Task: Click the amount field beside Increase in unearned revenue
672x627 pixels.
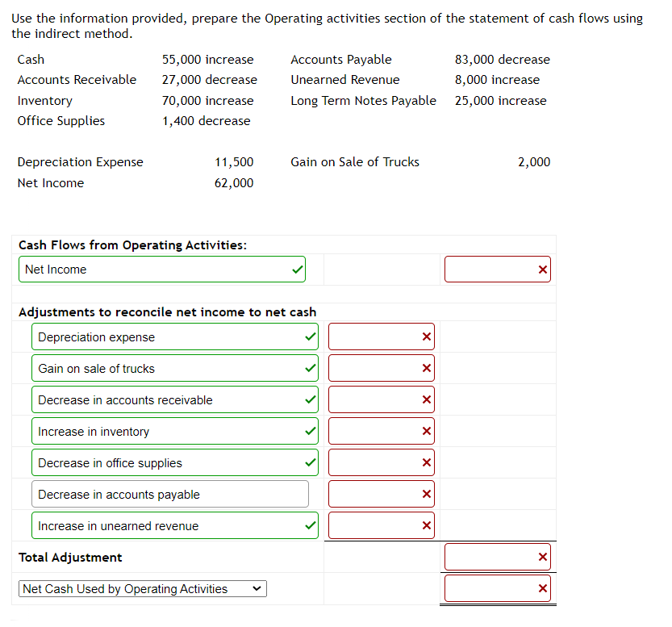Action: [x=381, y=525]
